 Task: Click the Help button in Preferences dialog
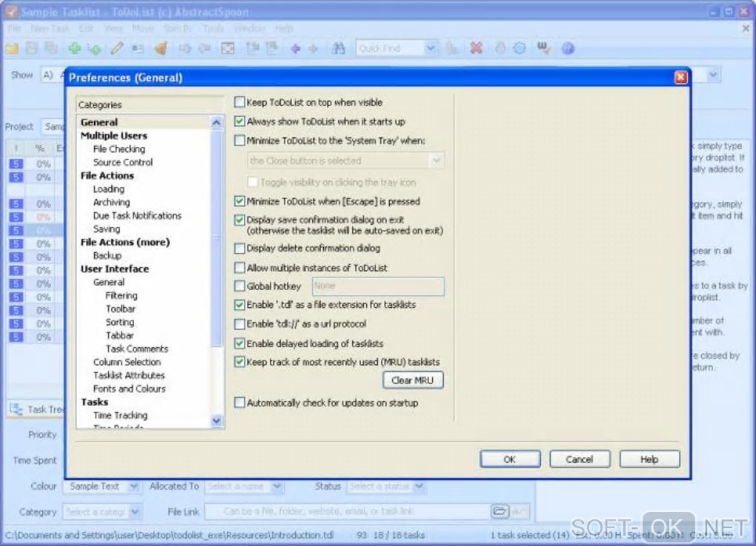(649, 459)
